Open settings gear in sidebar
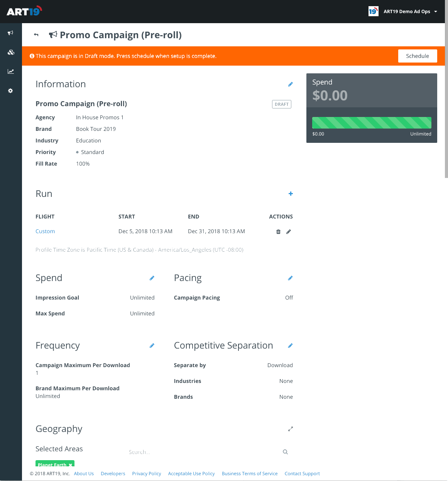The height and width of the screenshot is (481, 448). click(11, 91)
